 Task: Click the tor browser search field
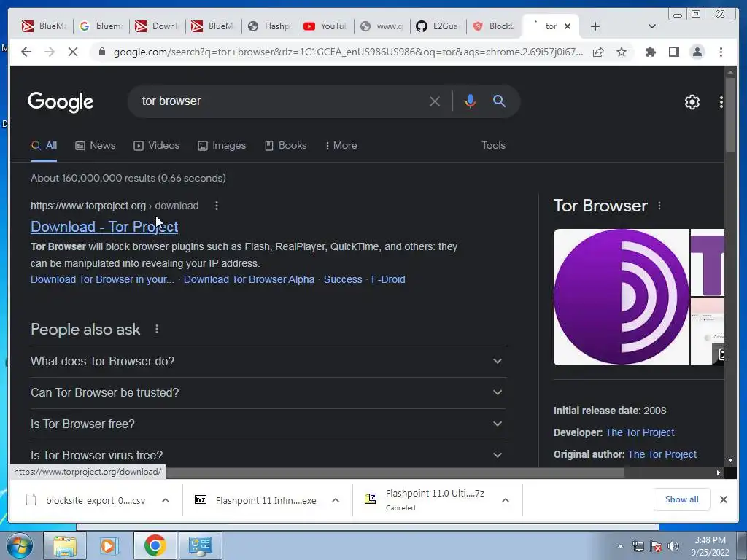[x=281, y=101]
